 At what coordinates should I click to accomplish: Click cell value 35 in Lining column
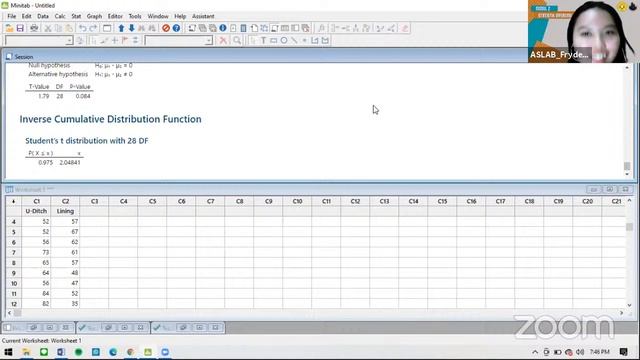pyautogui.click(x=65, y=304)
